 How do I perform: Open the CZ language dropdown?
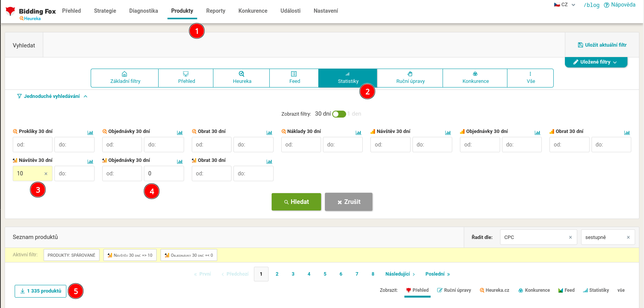[x=565, y=5]
